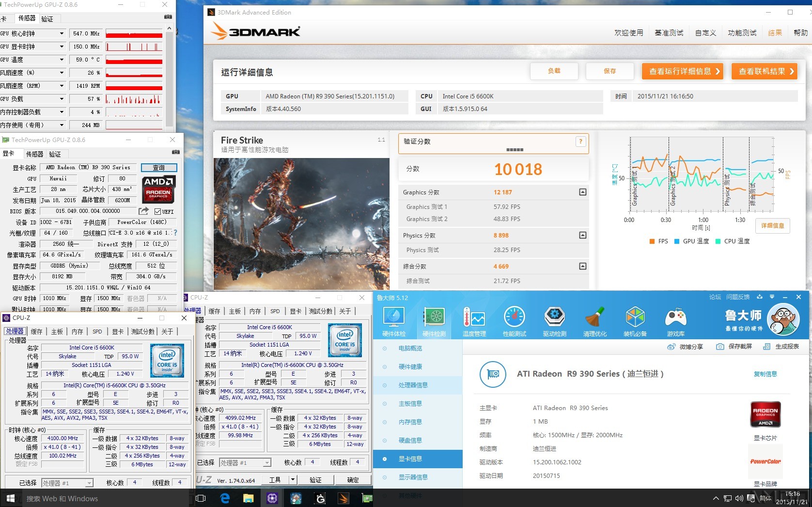The width and height of the screenshot is (812, 507).
Task: Click 详细信息 button under 3DMark chart
Action: (x=772, y=226)
